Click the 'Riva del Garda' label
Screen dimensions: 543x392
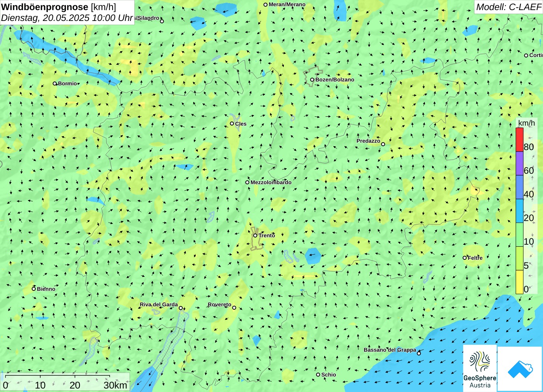click(x=159, y=304)
